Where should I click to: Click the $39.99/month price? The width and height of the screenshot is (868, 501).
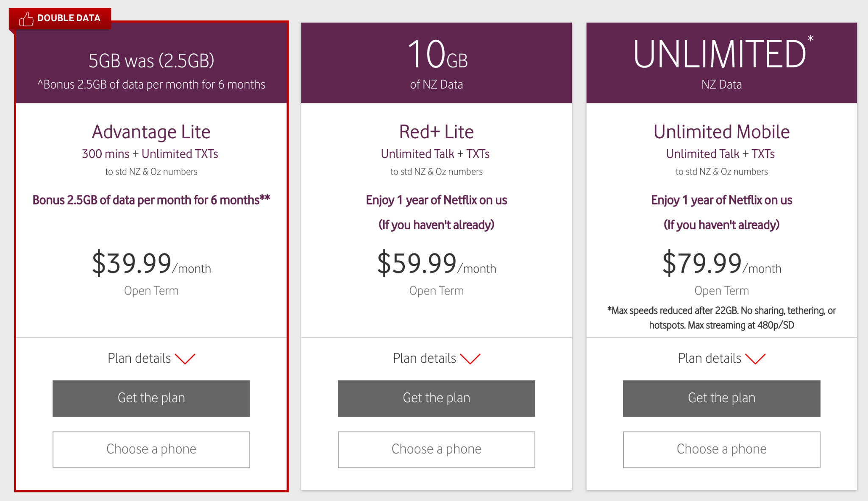click(151, 264)
